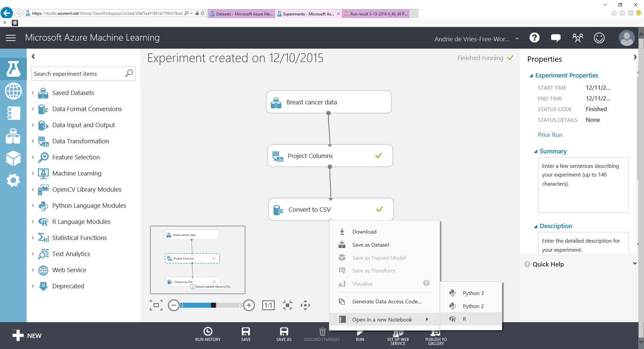The image size is (644, 349).
Task: Expand R Language Modules category
Action: 33,221
